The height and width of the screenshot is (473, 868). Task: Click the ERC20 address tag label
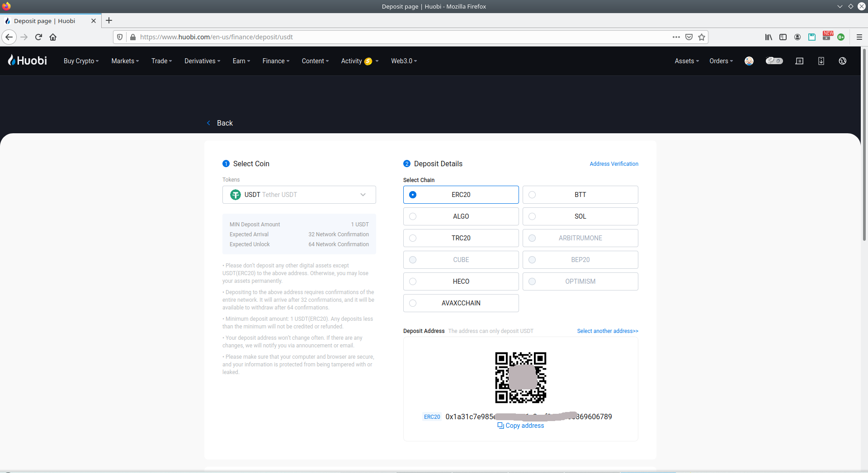[432, 417]
